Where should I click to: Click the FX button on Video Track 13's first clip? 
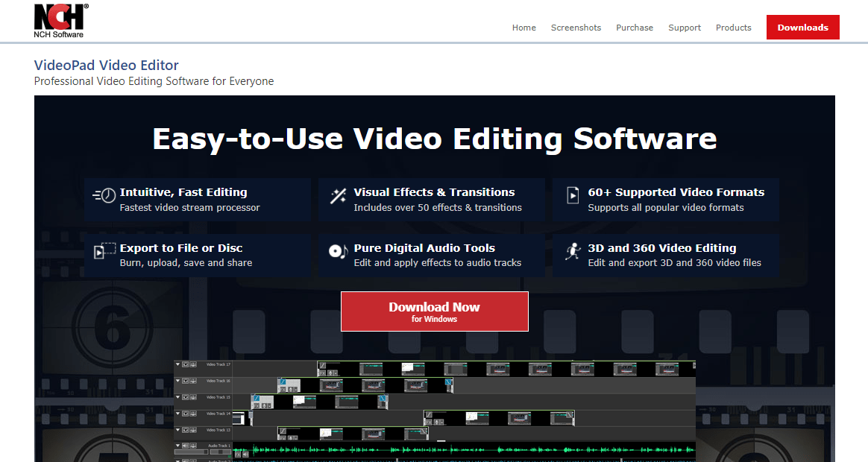point(283,438)
